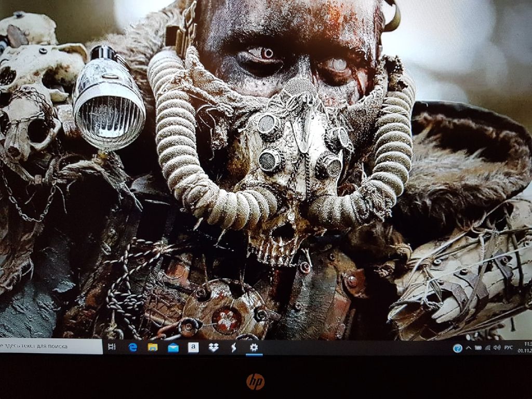
Task: Open the clock and date calendar
Action: tap(526, 347)
